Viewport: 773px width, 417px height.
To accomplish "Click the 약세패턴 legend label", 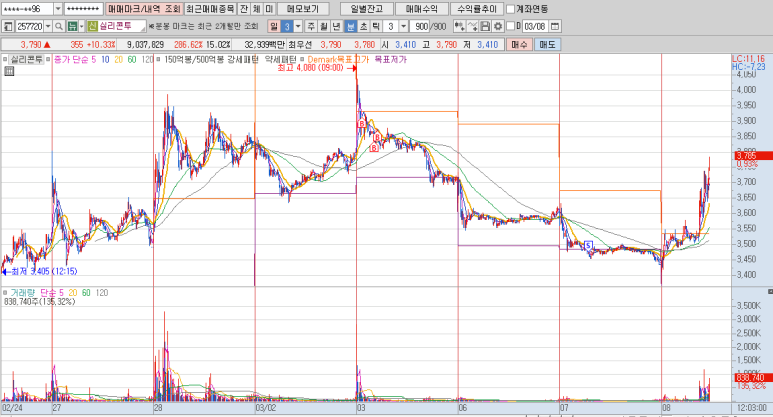I will (x=280, y=59).
